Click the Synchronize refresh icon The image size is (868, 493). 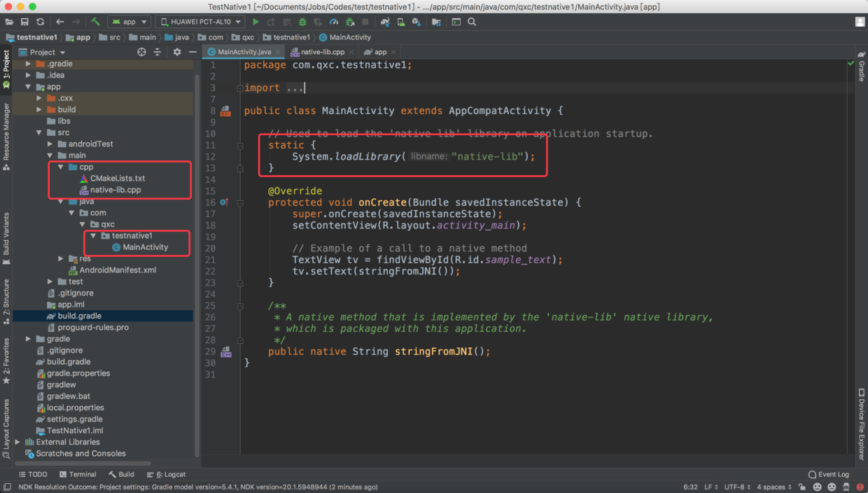click(x=41, y=22)
